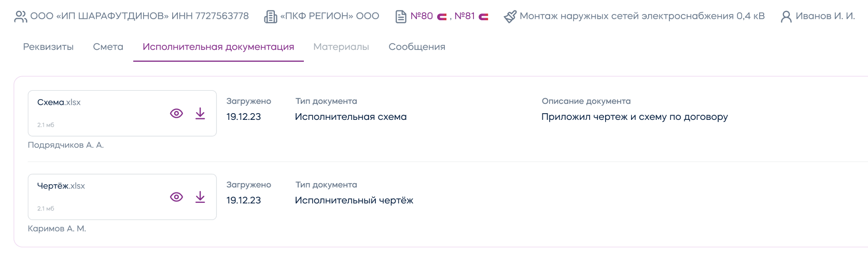Screen dimensions: 868x274
Task: Open the Смета tab
Action: tap(108, 47)
